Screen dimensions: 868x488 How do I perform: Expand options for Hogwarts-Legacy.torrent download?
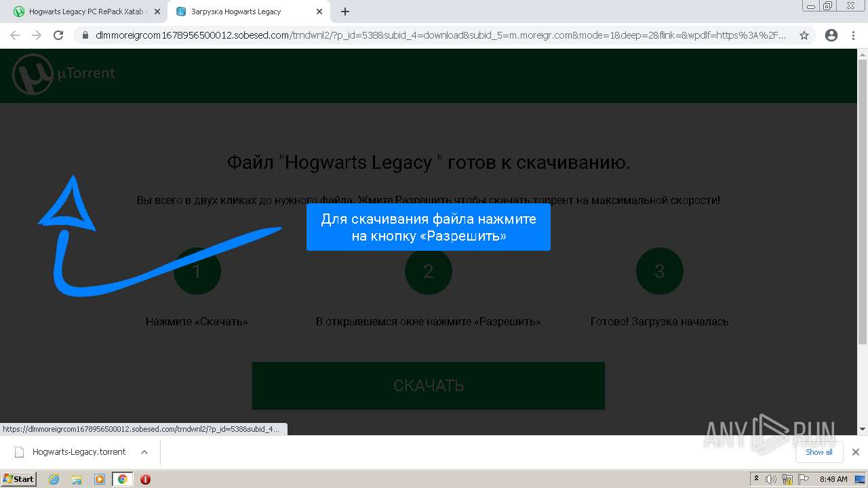coord(144,452)
